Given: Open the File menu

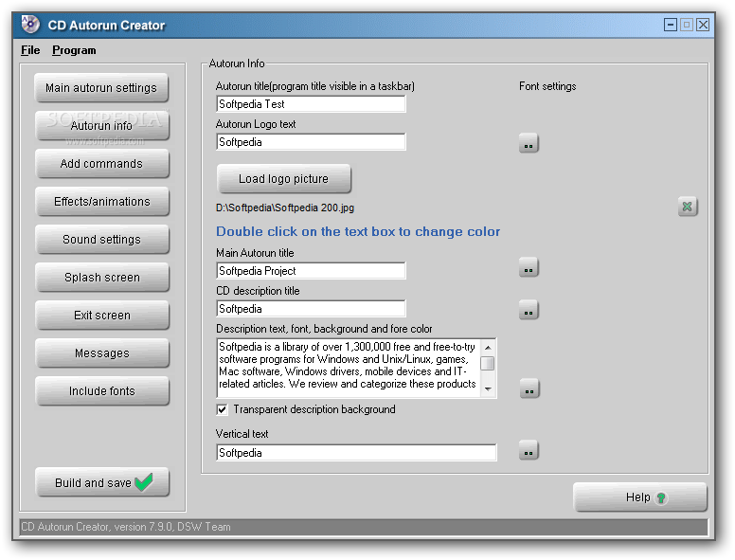Looking at the screenshot, I should tap(30, 50).
